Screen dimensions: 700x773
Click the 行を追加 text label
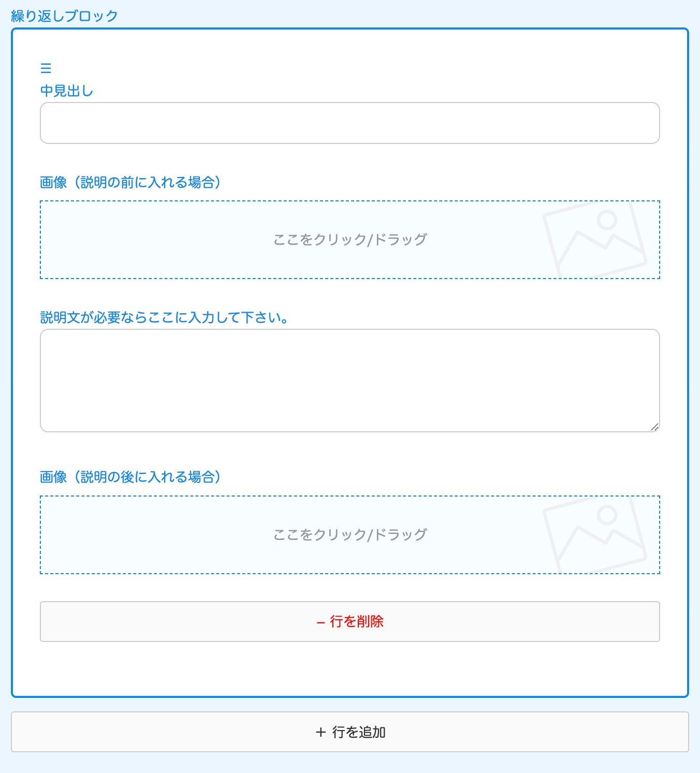359,732
